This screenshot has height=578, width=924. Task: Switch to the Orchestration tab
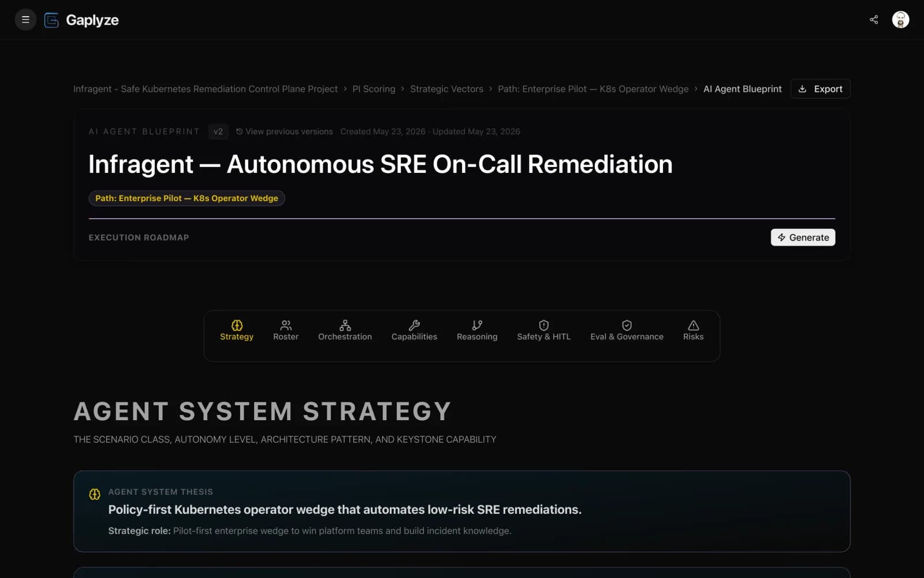[345, 331]
